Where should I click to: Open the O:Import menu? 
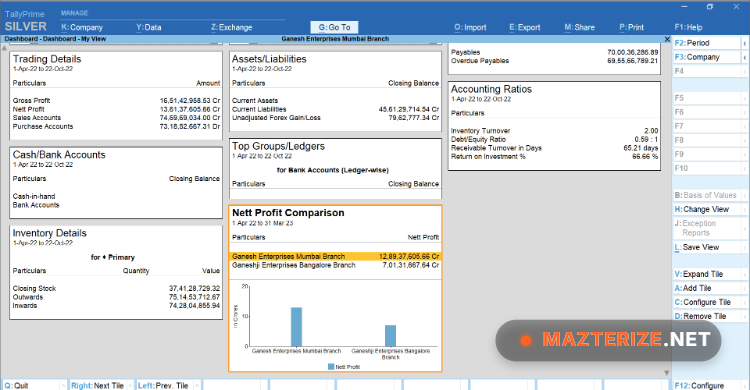pos(470,27)
